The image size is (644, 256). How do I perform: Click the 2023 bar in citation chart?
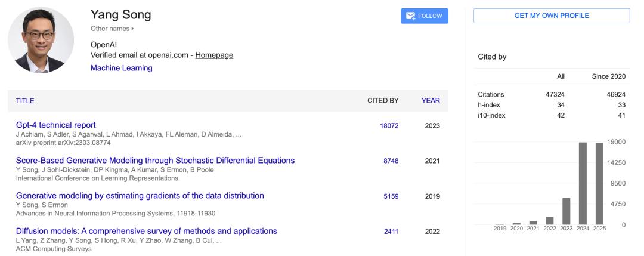pos(566,211)
